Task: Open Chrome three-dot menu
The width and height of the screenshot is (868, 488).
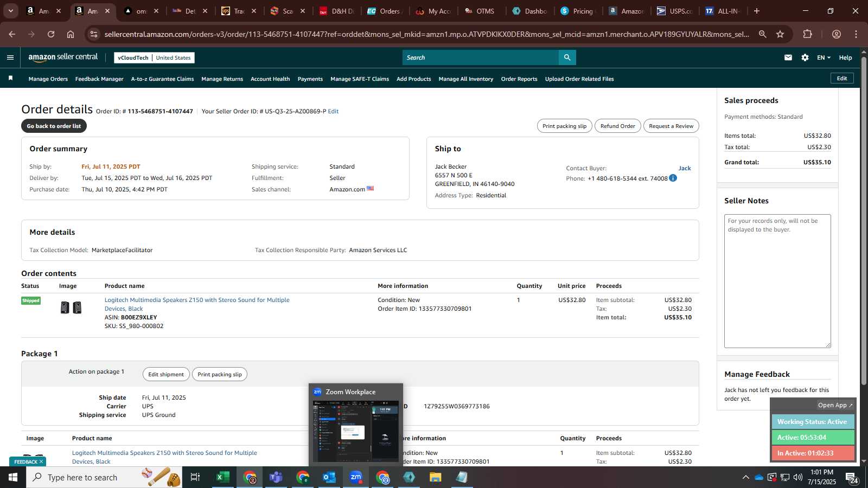Action: tap(856, 34)
